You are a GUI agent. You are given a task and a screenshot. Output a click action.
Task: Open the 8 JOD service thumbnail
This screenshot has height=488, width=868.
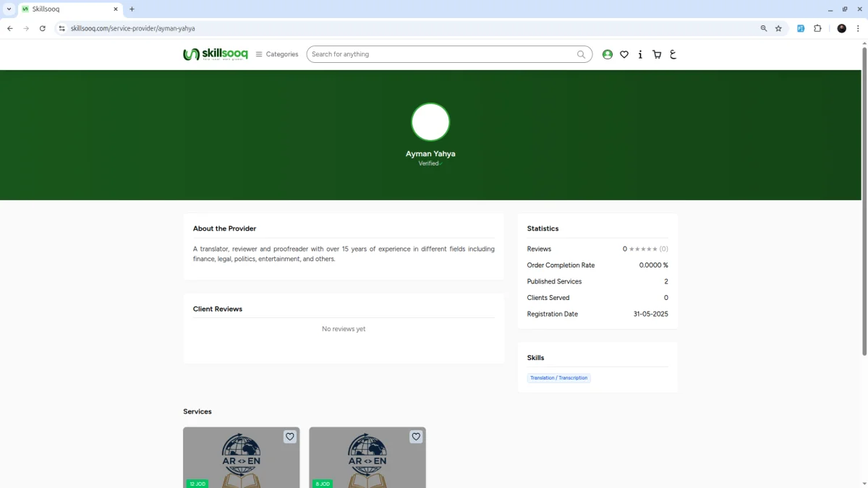click(x=367, y=458)
